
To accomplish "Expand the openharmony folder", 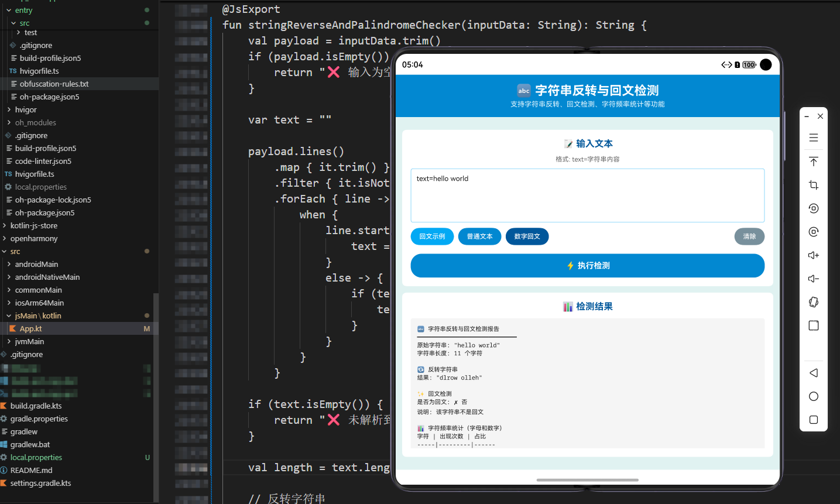I will coord(4,239).
